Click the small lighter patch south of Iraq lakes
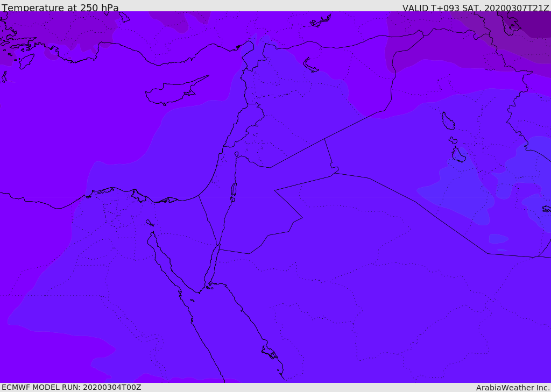Screen dimensions: 551x392 tap(498, 238)
